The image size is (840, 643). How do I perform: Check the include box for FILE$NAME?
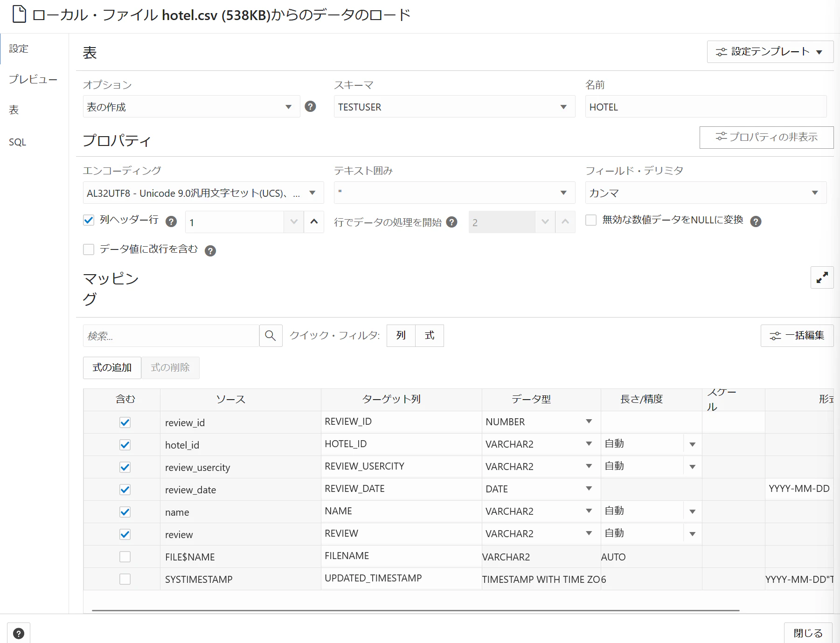pos(125,557)
